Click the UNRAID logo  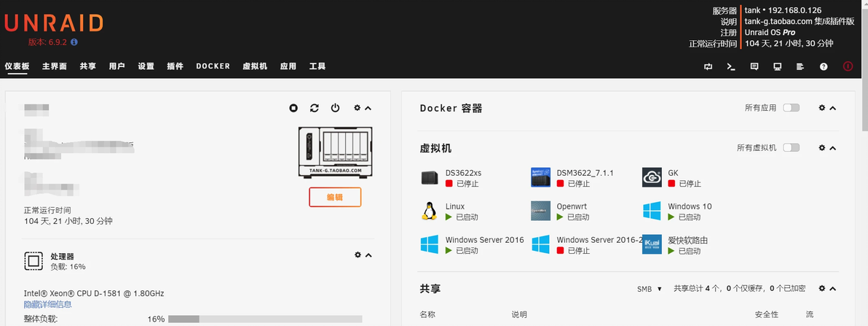54,23
